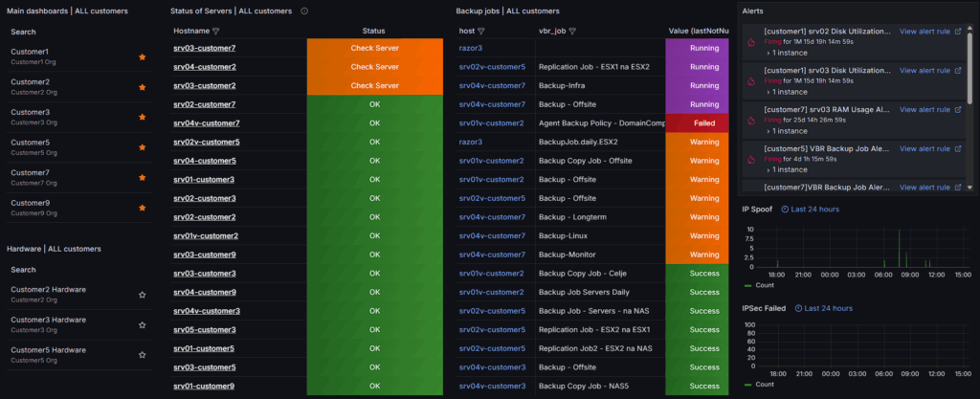The image size is (980, 399).
Task: Open Hostname column filter
Action: point(215,31)
